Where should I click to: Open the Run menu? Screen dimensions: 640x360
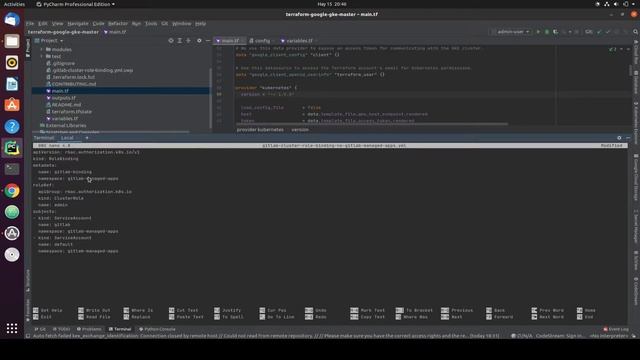click(x=136, y=24)
